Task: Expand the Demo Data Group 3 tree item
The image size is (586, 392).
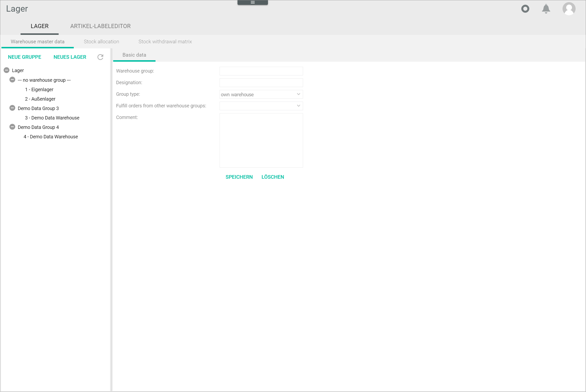Action: pos(12,108)
